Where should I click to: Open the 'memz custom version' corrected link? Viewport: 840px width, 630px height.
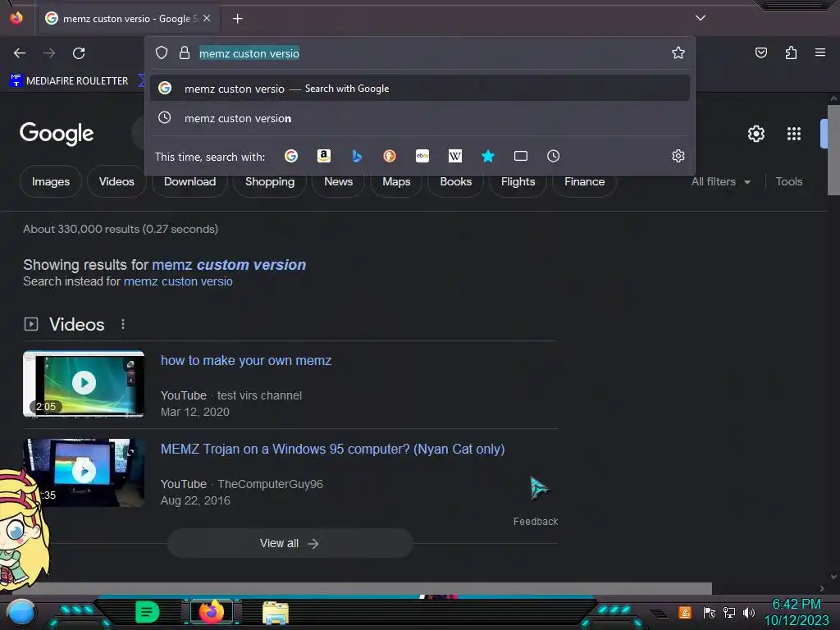pos(229,265)
